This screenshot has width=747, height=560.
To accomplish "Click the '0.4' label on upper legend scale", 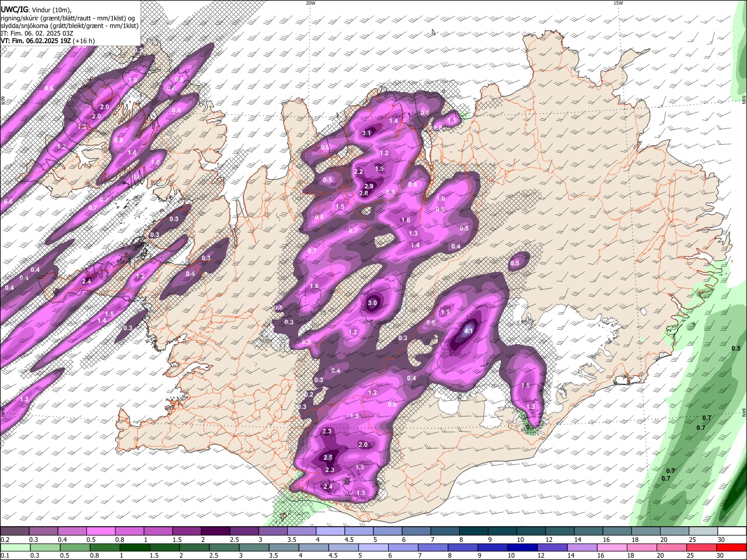I will (x=62, y=540).
